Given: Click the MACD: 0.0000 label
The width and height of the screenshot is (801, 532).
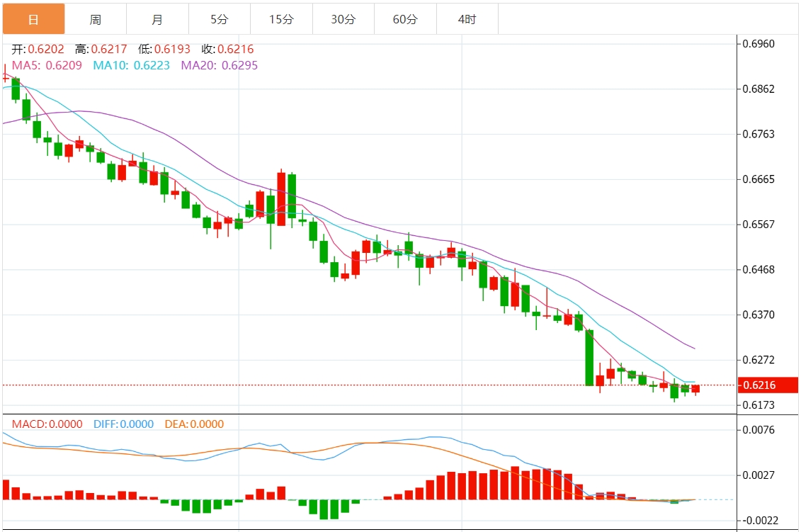Looking at the screenshot, I should (x=47, y=424).
